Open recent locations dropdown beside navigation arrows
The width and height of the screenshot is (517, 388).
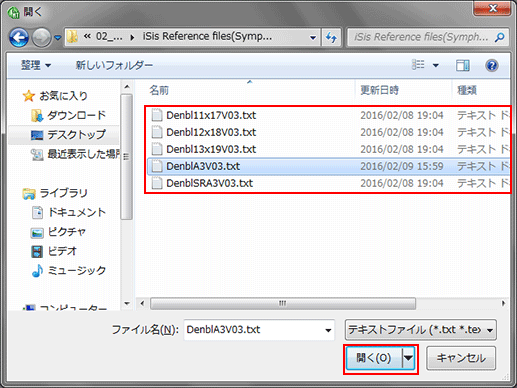pyautogui.click(x=58, y=38)
